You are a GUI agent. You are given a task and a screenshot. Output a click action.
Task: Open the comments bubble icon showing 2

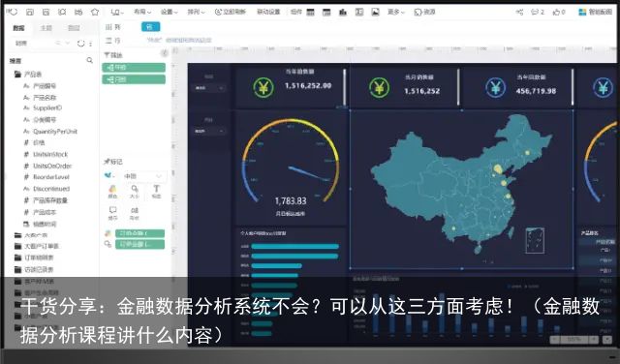[538, 12]
